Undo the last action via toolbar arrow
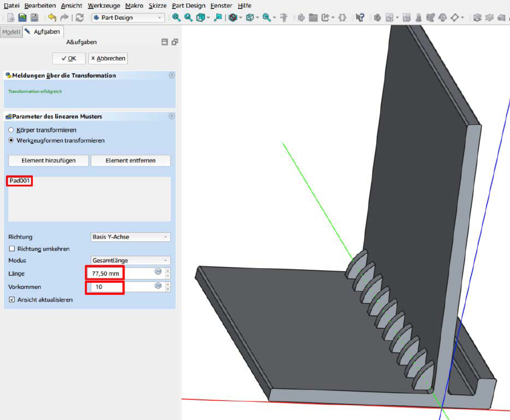This screenshot has width=510, height=420. coord(52,17)
